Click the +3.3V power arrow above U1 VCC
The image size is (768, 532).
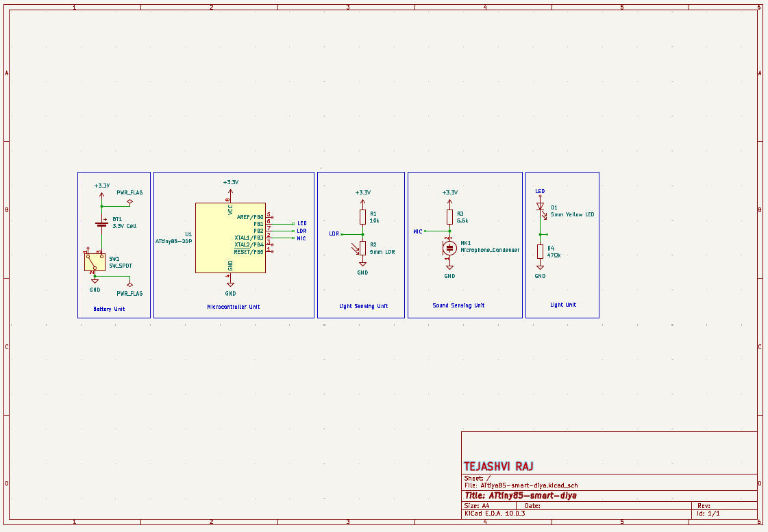pos(230,191)
